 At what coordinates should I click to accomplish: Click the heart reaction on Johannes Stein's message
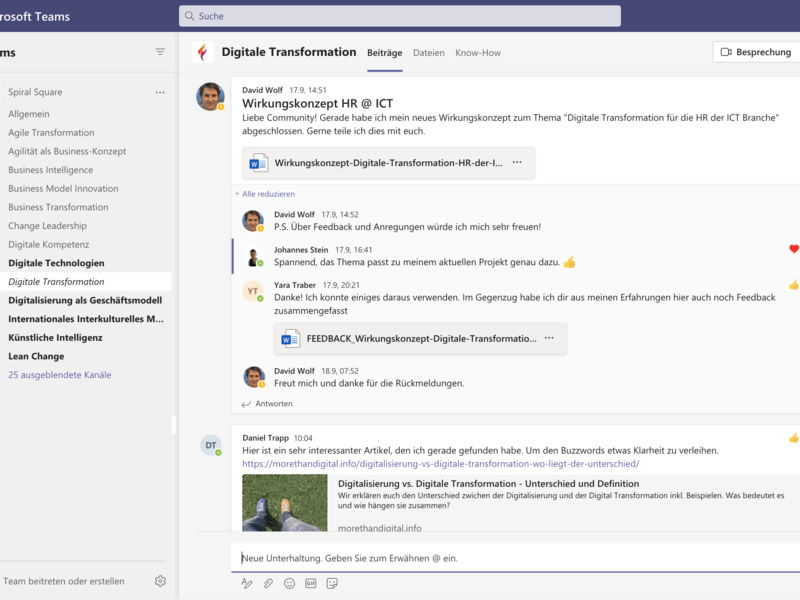pos(794,249)
